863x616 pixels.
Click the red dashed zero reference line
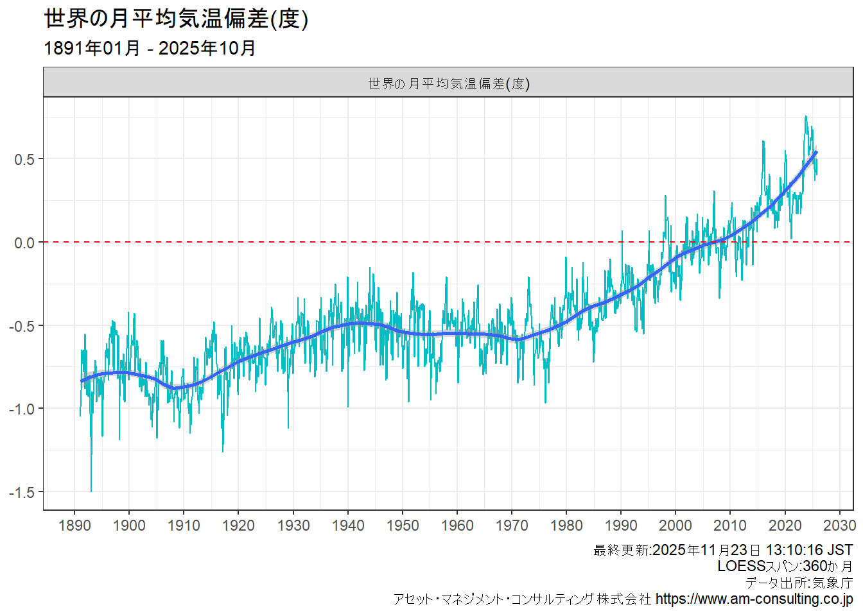pos(385,242)
